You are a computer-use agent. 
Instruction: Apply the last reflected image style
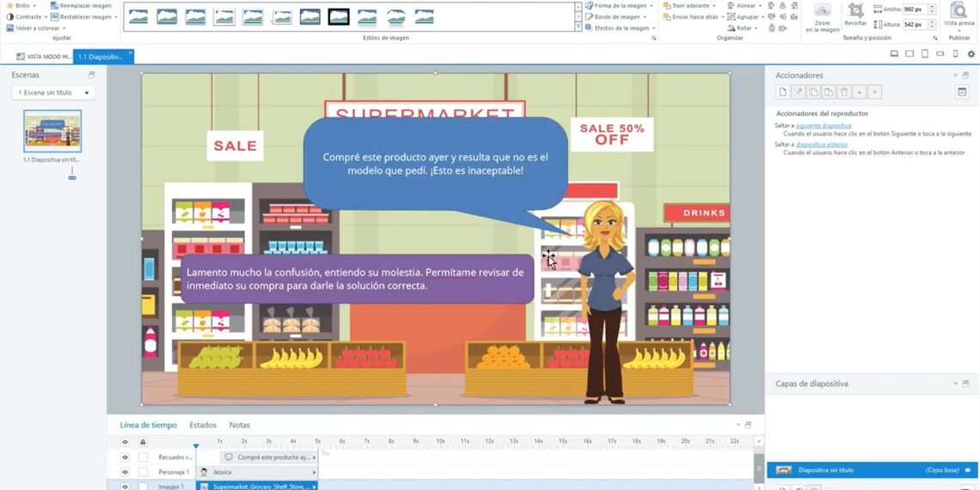(425, 16)
